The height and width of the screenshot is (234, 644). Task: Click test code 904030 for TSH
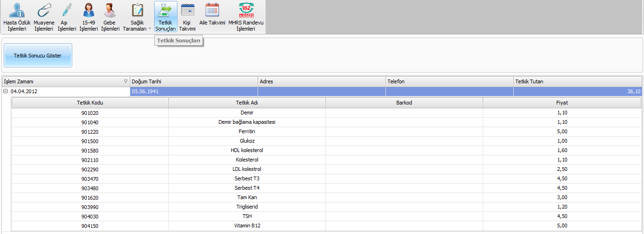pos(90,216)
